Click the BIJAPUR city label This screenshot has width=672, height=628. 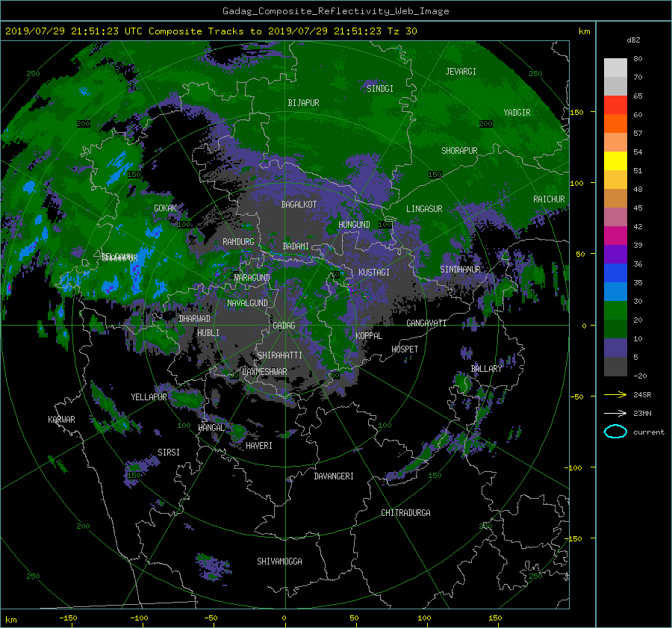pyautogui.click(x=303, y=103)
